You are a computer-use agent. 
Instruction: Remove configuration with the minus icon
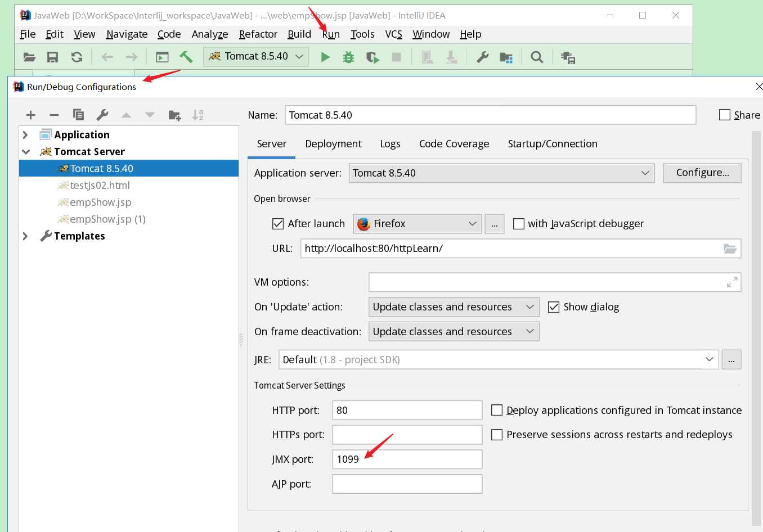coord(55,115)
